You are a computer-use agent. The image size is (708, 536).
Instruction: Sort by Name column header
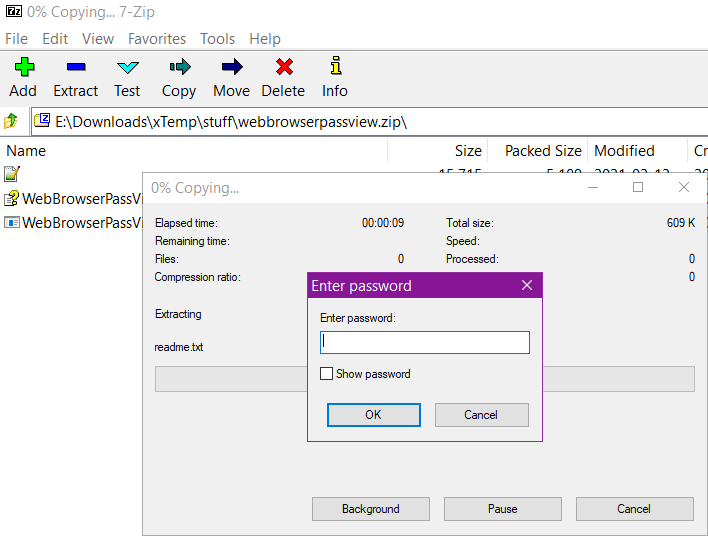tap(26, 151)
